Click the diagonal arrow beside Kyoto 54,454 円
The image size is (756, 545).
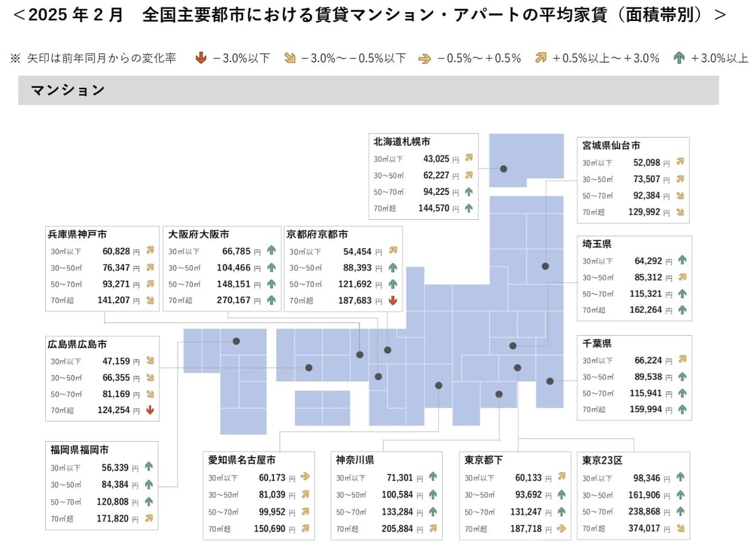pos(393,250)
